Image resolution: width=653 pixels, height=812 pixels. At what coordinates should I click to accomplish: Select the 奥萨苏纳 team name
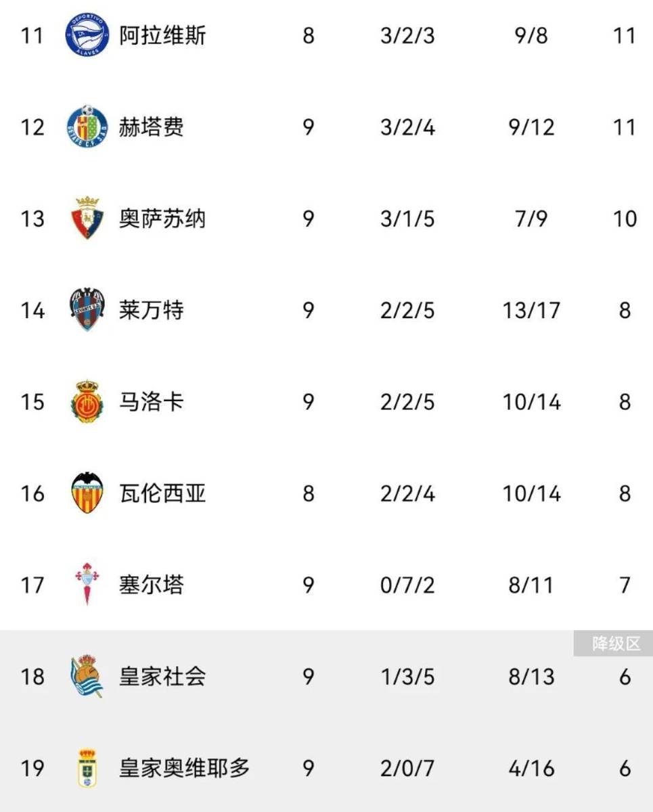(x=162, y=219)
